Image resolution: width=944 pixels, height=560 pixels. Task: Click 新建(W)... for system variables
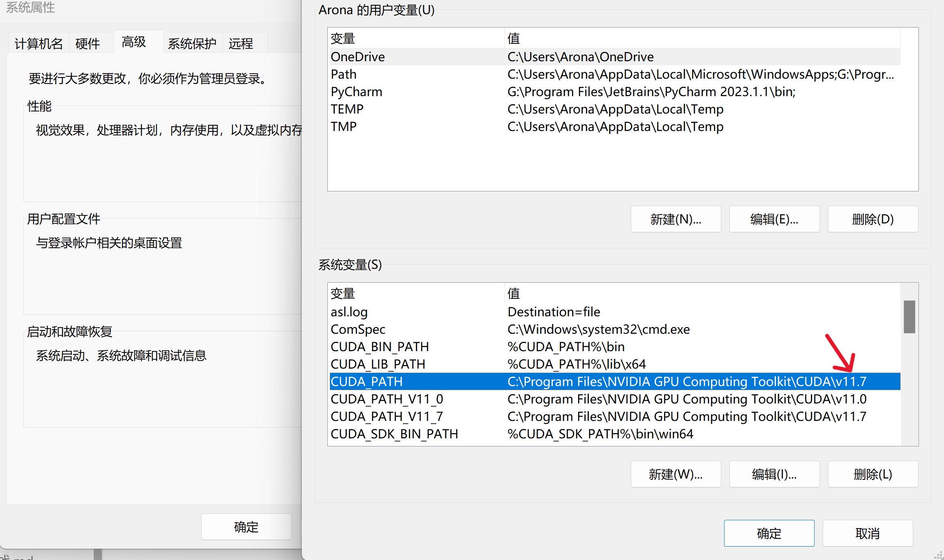[x=676, y=474]
